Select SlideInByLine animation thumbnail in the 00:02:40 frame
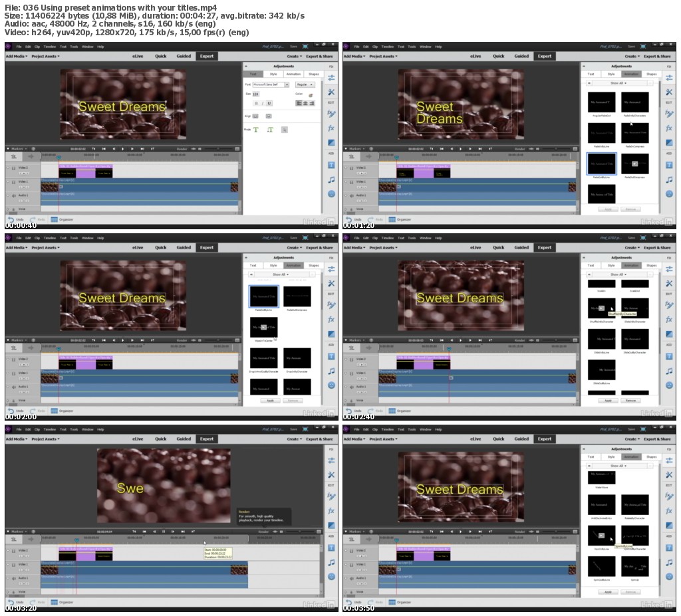Screen dimensions: 681x616 pos(601,339)
